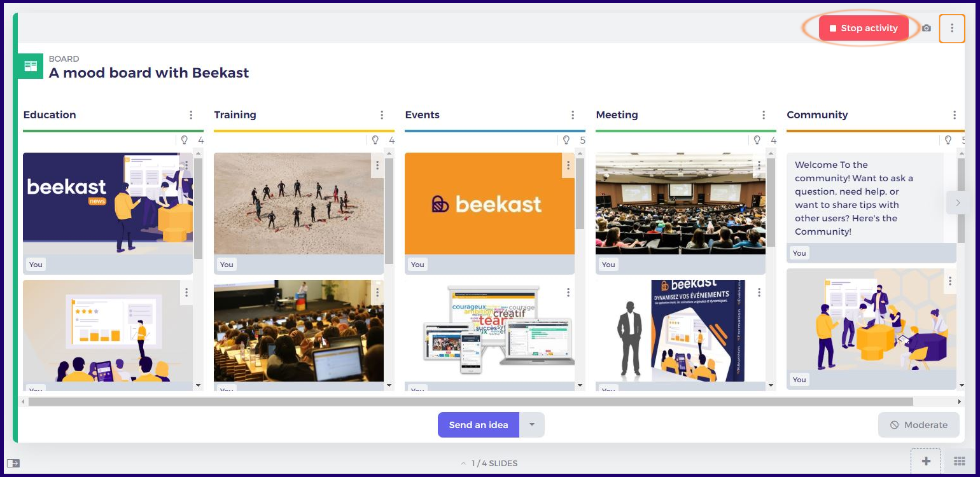This screenshot has height=477, width=980.
Task: Click the camera snapshot icon
Action: 927,28
